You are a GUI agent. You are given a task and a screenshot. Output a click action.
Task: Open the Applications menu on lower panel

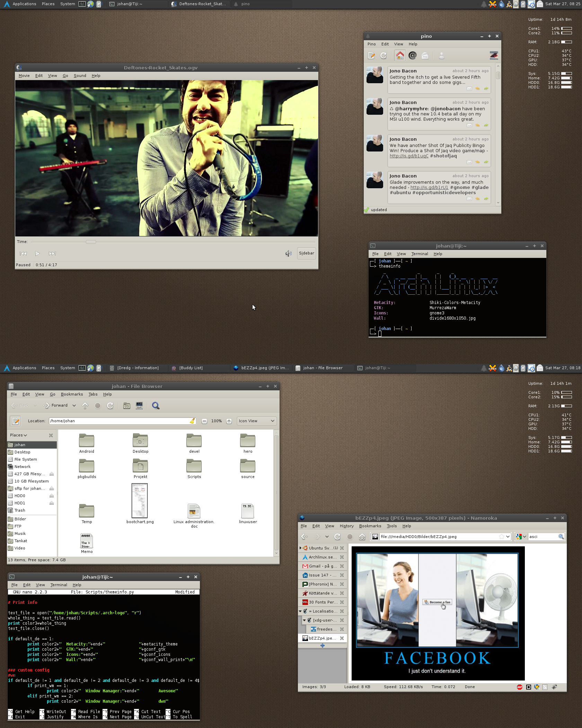[24, 368]
